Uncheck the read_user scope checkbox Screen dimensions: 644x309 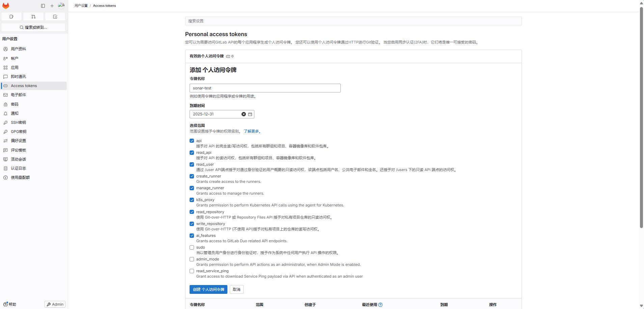click(192, 164)
